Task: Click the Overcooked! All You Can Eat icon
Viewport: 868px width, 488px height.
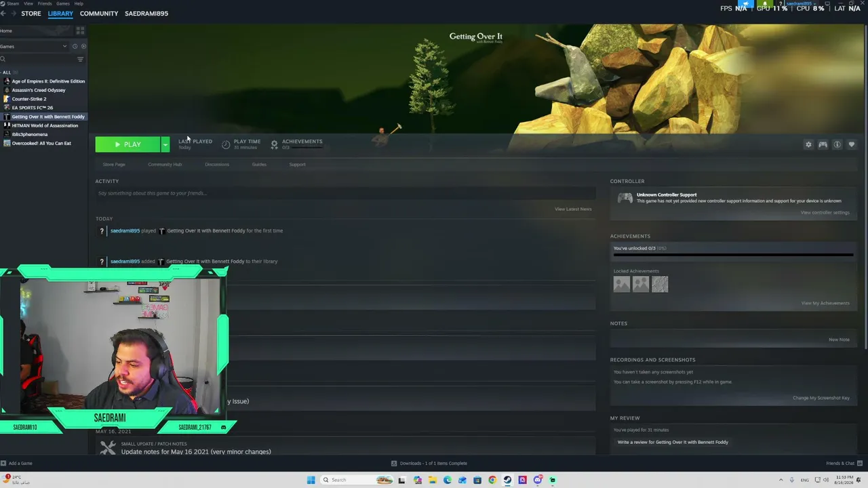Action: pos(7,143)
